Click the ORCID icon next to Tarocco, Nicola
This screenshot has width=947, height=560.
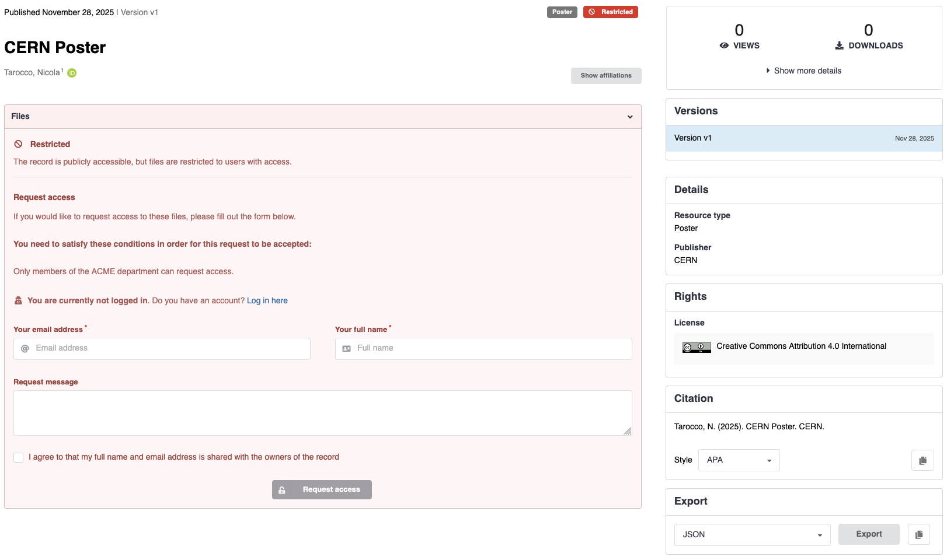point(71,73)
